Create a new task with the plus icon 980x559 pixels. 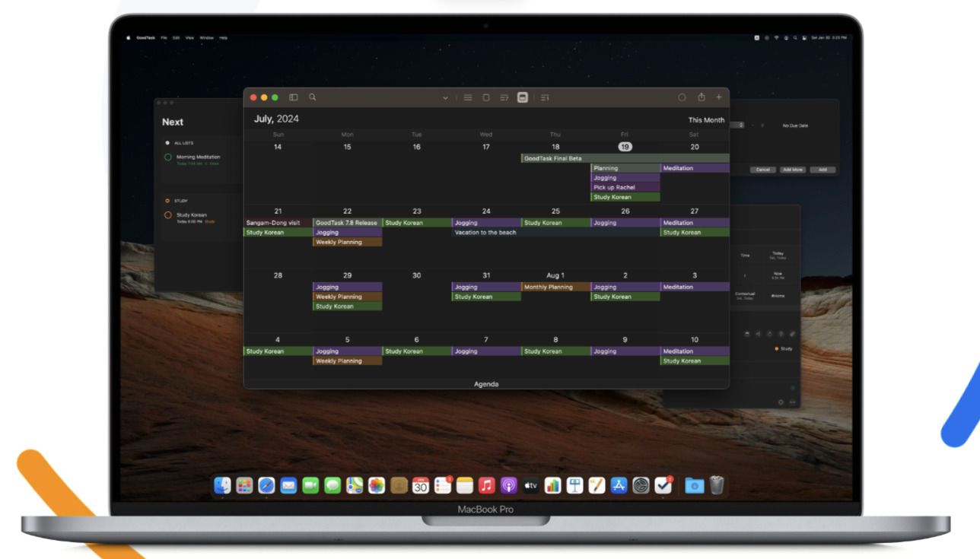[x=718, y=97]
